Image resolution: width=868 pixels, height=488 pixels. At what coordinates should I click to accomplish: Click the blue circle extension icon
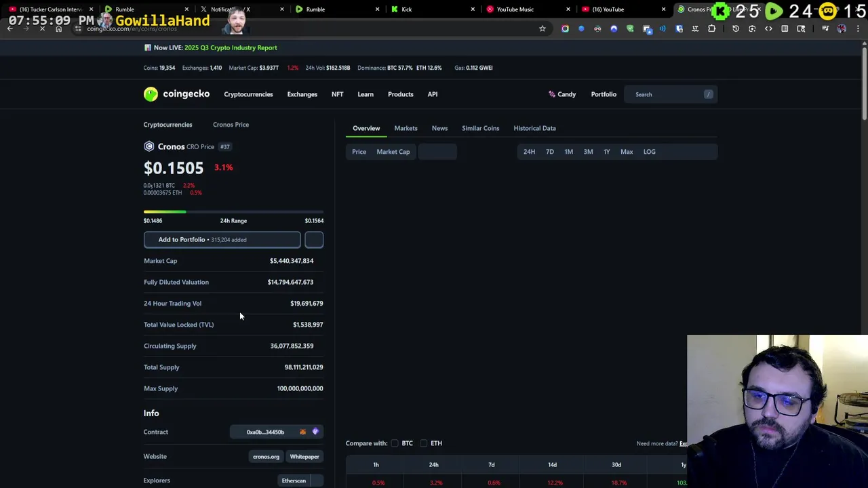581,28
